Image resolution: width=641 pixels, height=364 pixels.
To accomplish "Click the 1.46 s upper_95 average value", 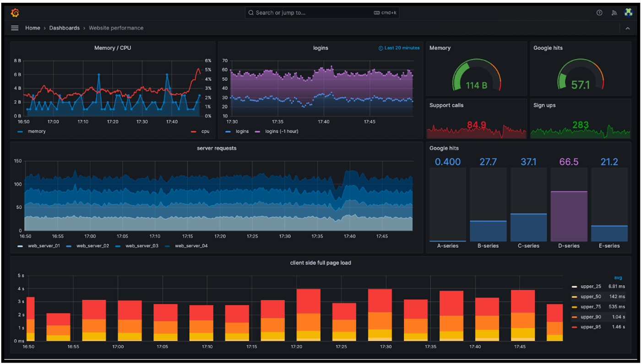I will pyautogui.click(x=618, y=327).
